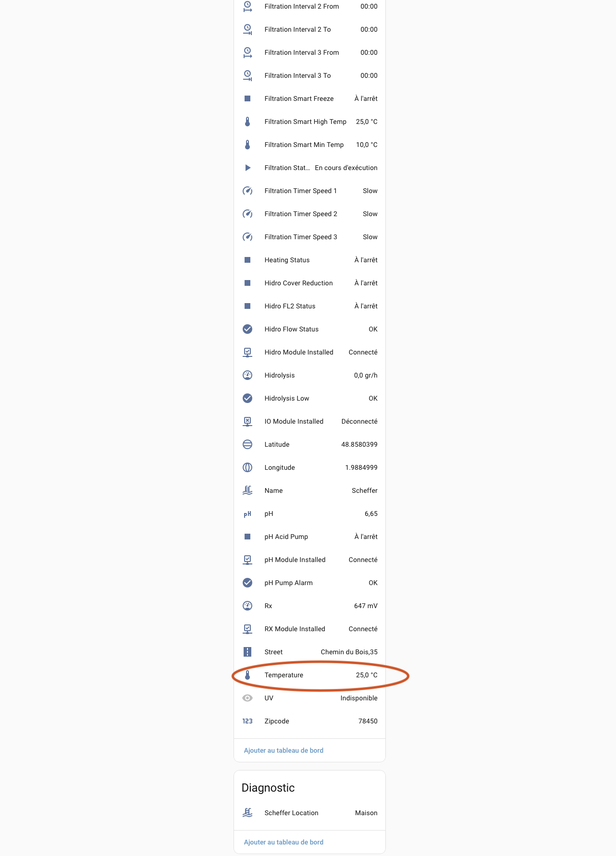The image size is (616, 856).
Task: Click the Zipcode numeric icon
Action: (x=247, y=721)
